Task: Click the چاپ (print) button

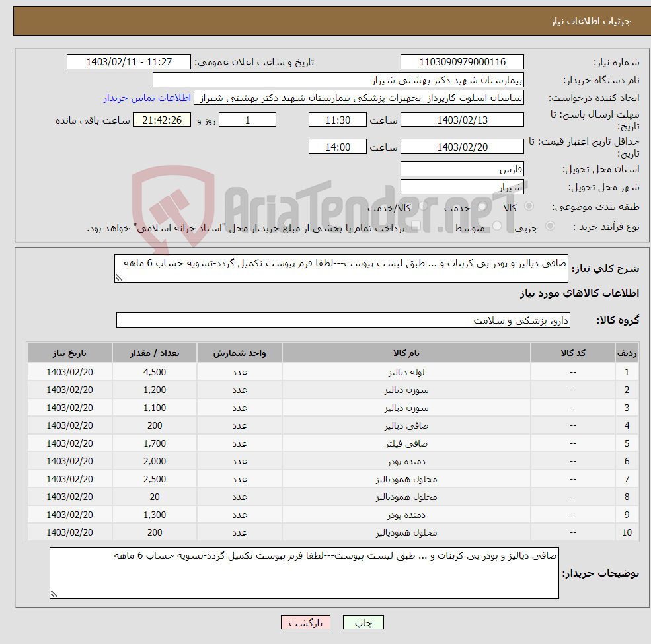Action: 364,622
